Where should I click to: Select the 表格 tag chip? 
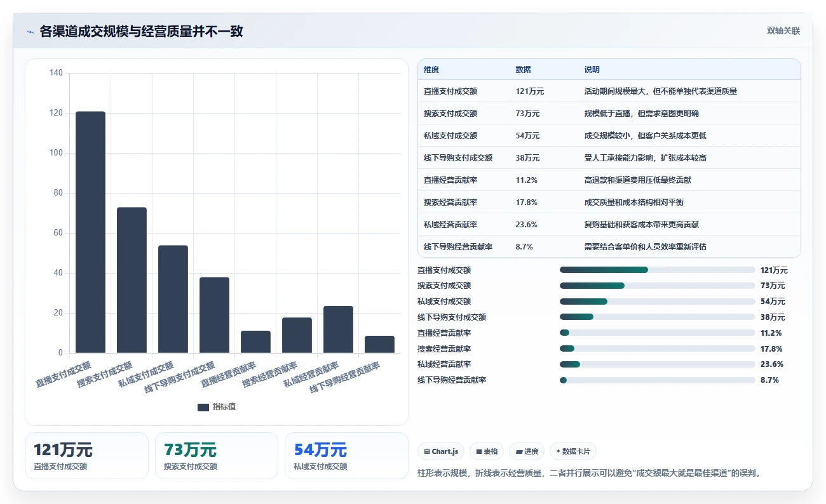coord(487,451)
